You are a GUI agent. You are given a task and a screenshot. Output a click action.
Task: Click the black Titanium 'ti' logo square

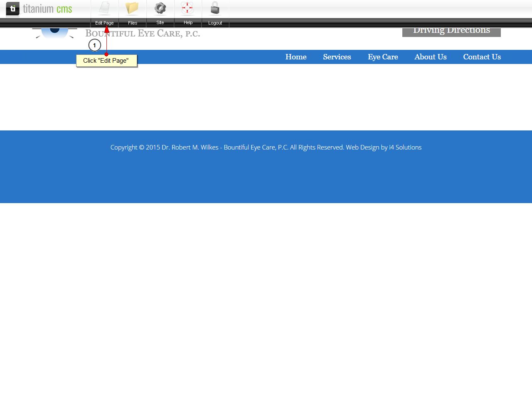12,9
